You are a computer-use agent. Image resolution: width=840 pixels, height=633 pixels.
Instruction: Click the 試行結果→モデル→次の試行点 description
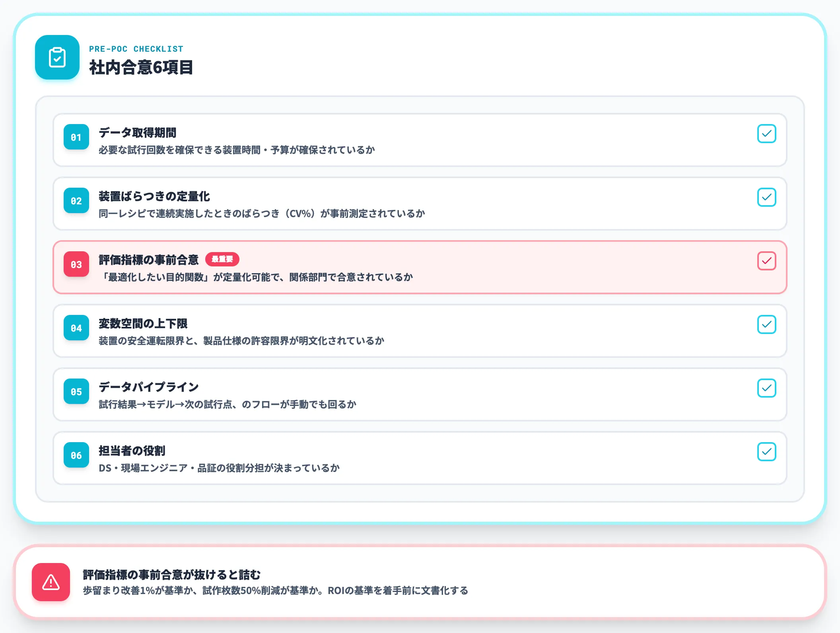click(x=227, y=404)
